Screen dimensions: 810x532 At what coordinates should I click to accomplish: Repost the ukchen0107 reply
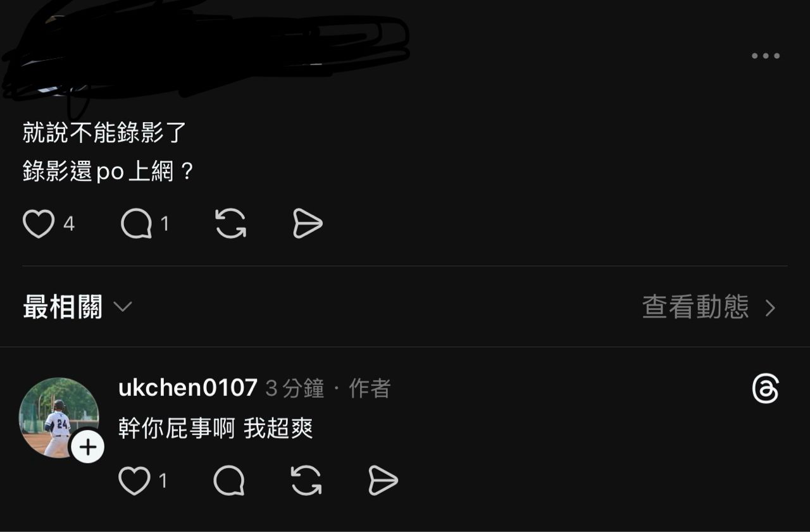[306, 481]
